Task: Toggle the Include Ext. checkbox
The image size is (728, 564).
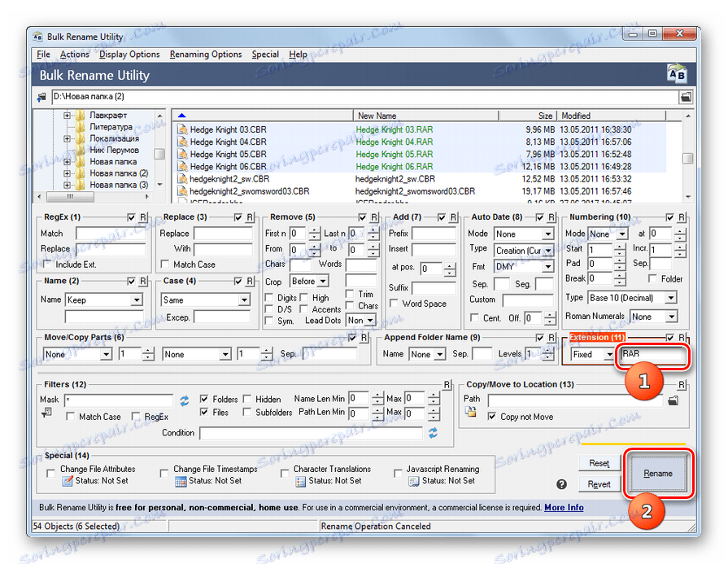Action: point(47,265)
